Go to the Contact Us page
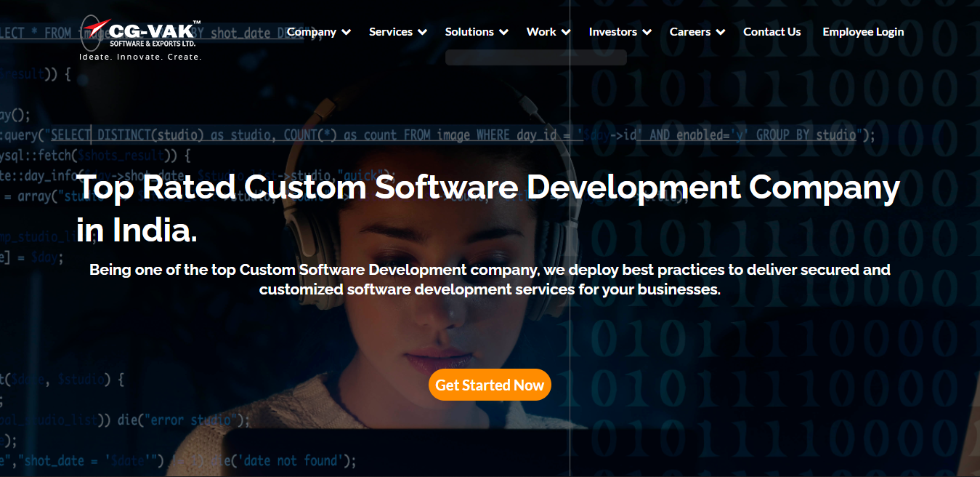Viewport: 980px width, 477px height. click(x=772, y=32)
